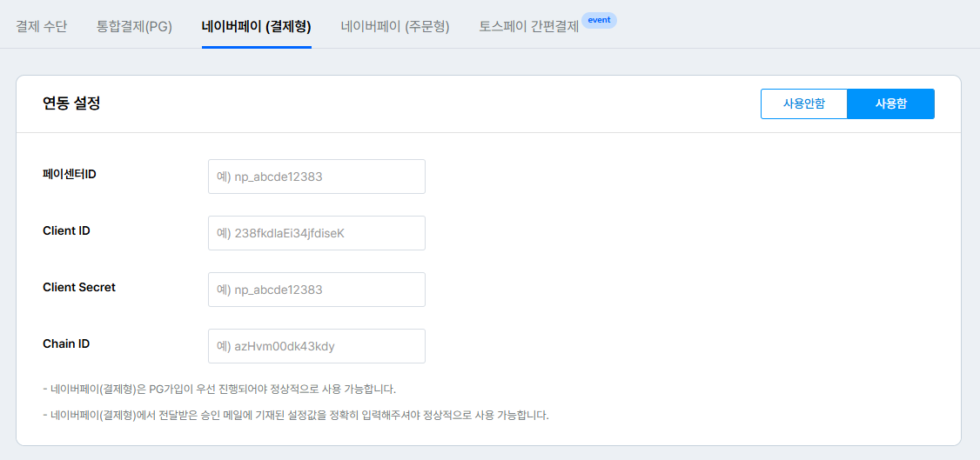
Task: Click into the Client ID field
Action: coord(317,233)
